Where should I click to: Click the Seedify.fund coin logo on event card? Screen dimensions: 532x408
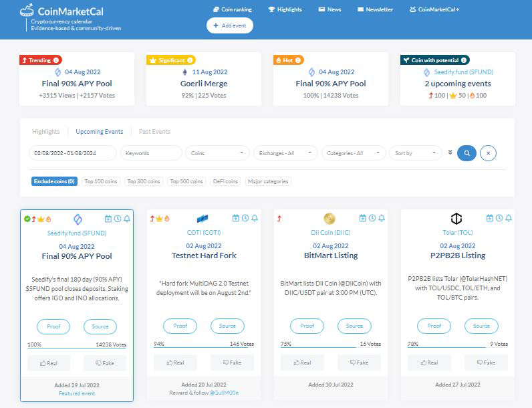point(78,219)
